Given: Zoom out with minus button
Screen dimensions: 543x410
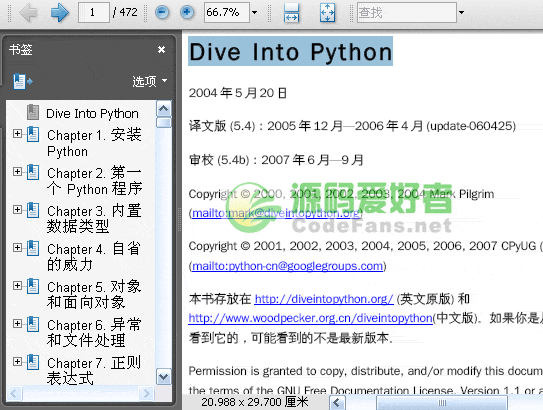Looking at the screenshot, I should coord(162,12).
